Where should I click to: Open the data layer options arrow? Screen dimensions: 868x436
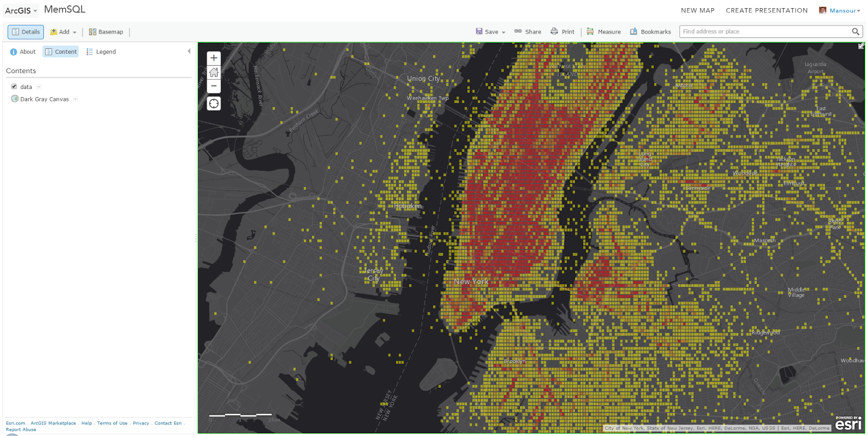[x=39, y=87]
